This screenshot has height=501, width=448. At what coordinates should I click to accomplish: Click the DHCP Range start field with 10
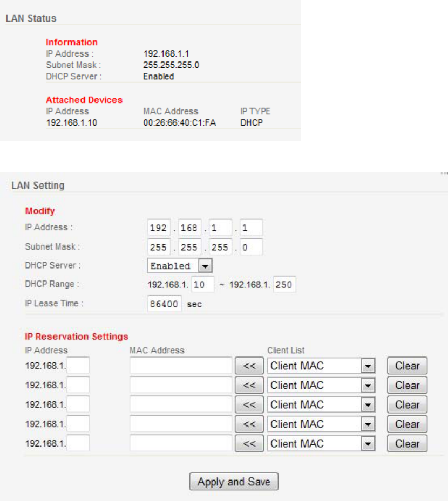(x=203, y=284)
